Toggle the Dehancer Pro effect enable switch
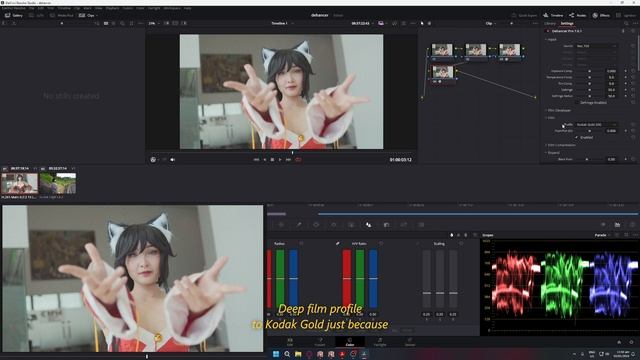The height and width of the screenshot is (360, 640). tap(548, 31)
